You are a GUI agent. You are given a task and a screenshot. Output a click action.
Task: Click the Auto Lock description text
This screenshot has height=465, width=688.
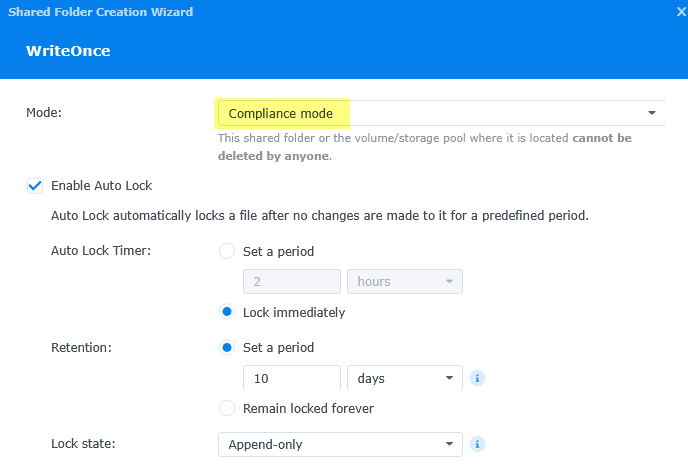tap(334, 216)
